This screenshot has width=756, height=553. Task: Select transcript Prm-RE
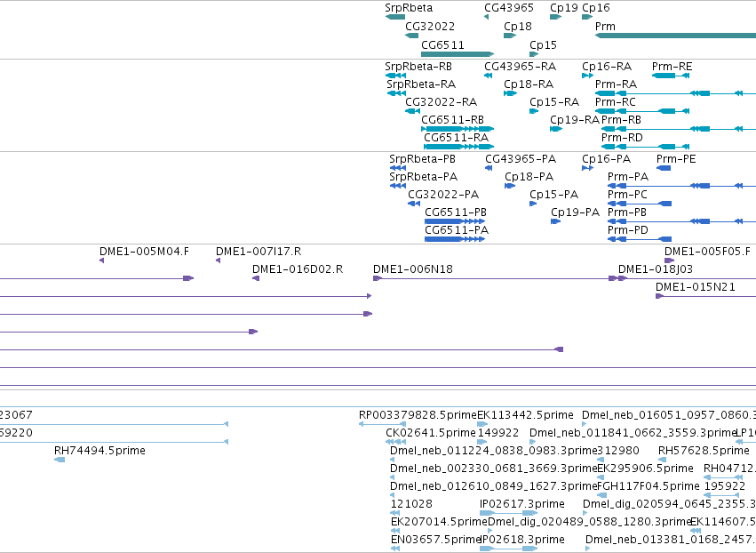pyautogui.click(x=670, y=76)
